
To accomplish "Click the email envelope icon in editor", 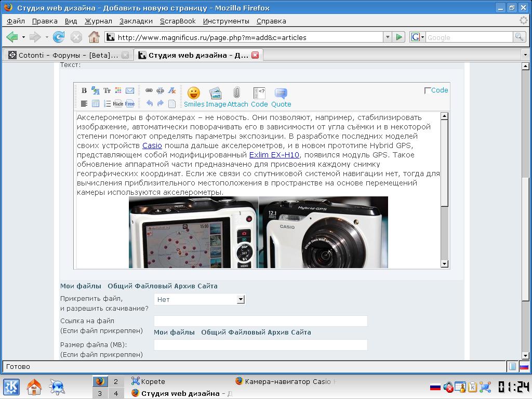I will (130, 90).
